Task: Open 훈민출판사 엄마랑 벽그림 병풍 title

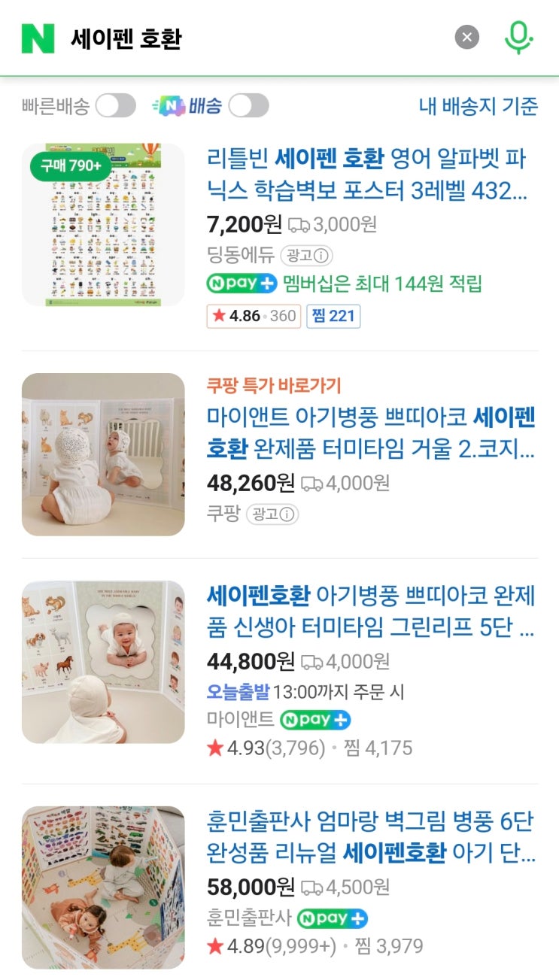Action: point(372,836)
